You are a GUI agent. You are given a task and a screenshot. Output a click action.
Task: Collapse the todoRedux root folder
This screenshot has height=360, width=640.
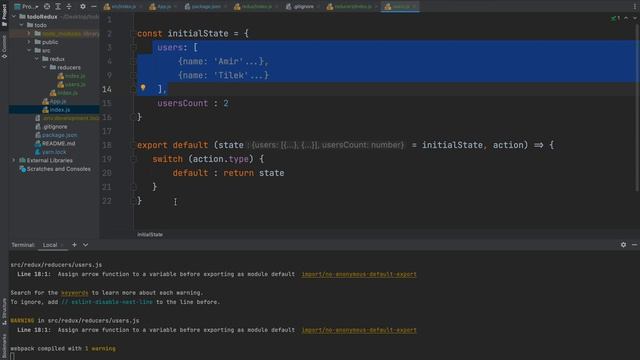click(x=14, y=17)
